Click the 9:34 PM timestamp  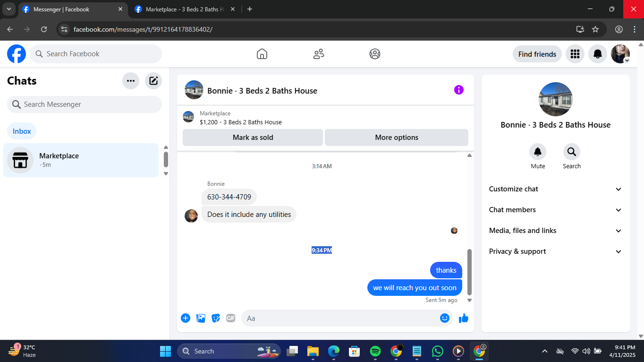click(322, 250)
